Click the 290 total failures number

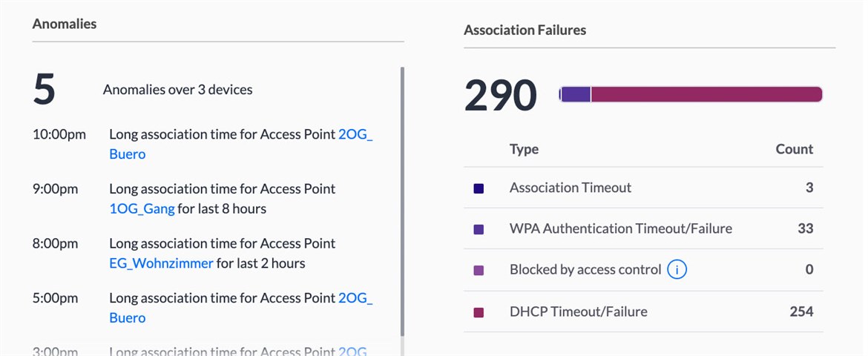pyautogui.click(x=501, y=95)
